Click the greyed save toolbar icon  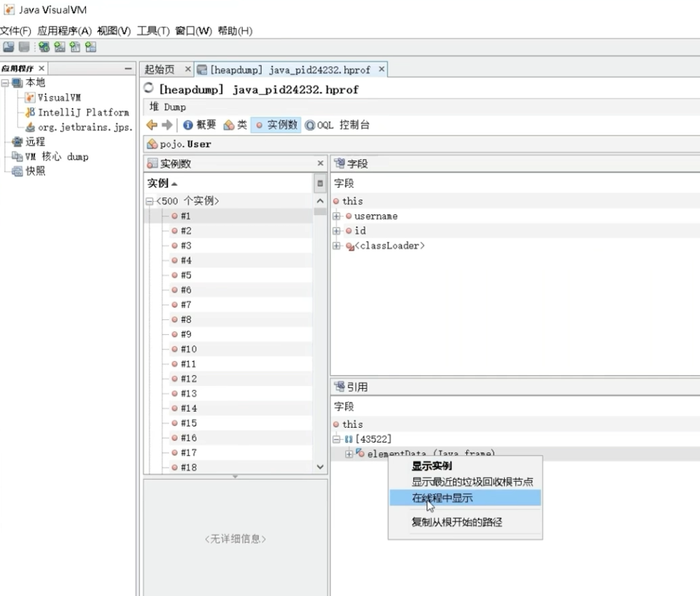click(x=24, y=47)
